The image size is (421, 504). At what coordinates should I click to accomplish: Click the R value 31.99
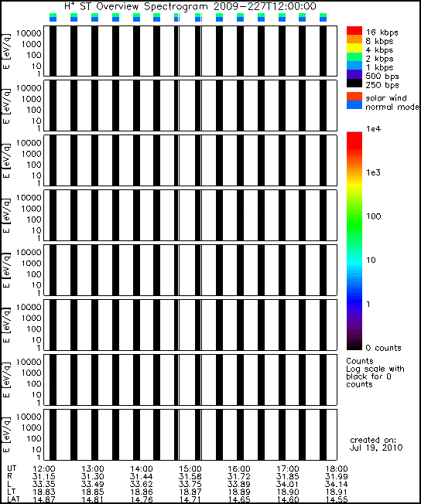tap(337, 477)
